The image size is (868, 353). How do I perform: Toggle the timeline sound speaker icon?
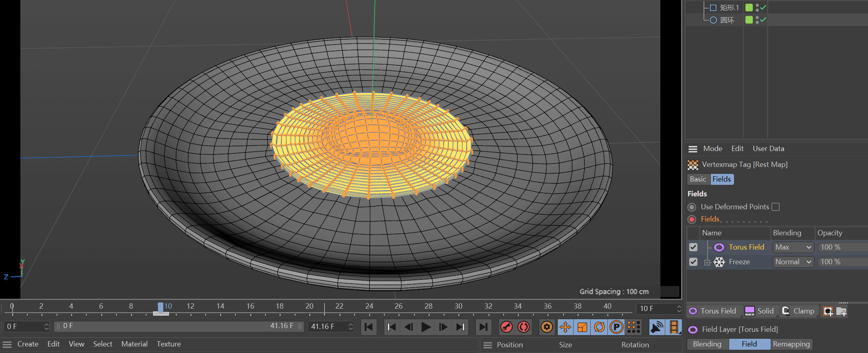(657, 327)
